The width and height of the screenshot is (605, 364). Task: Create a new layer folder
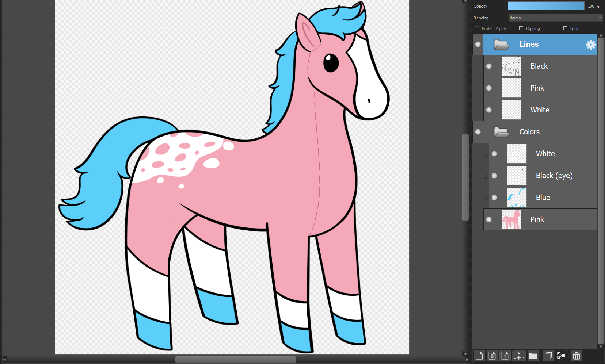(x=533, y=356)
